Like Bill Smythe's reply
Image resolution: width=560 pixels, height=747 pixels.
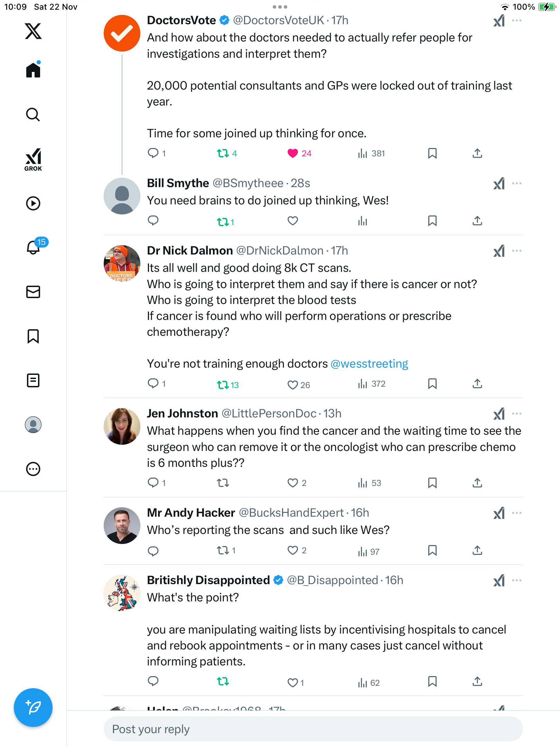click(x=293, y=221)
